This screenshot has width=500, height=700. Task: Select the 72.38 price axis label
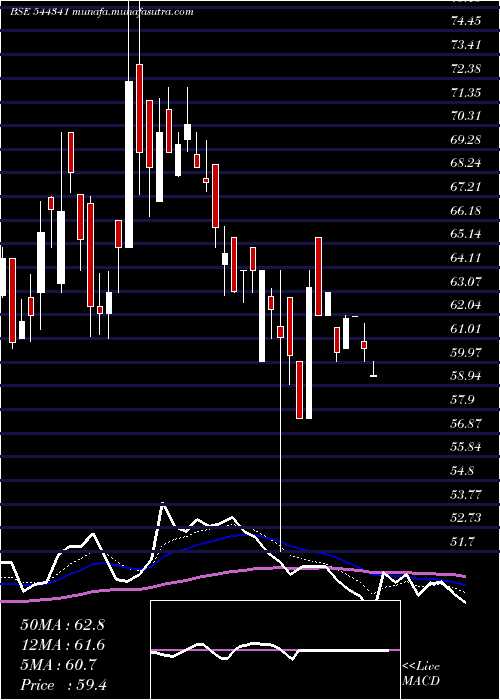click(x=466, y=68)
